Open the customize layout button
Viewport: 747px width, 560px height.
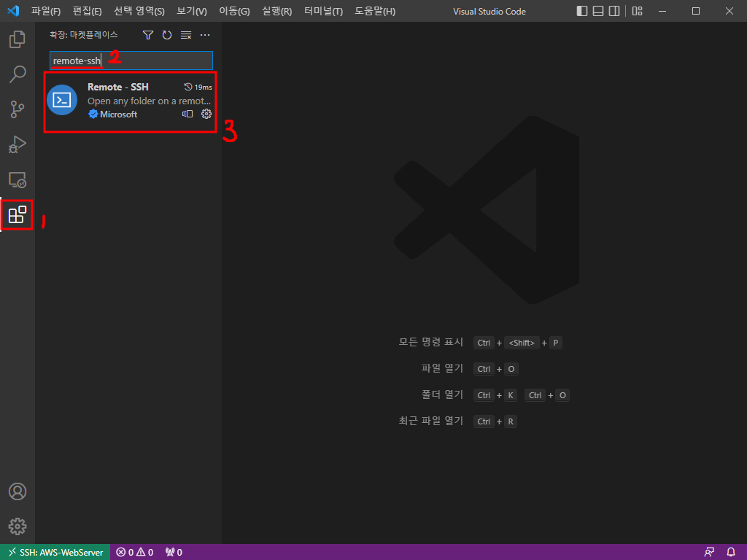pos(637,11)
